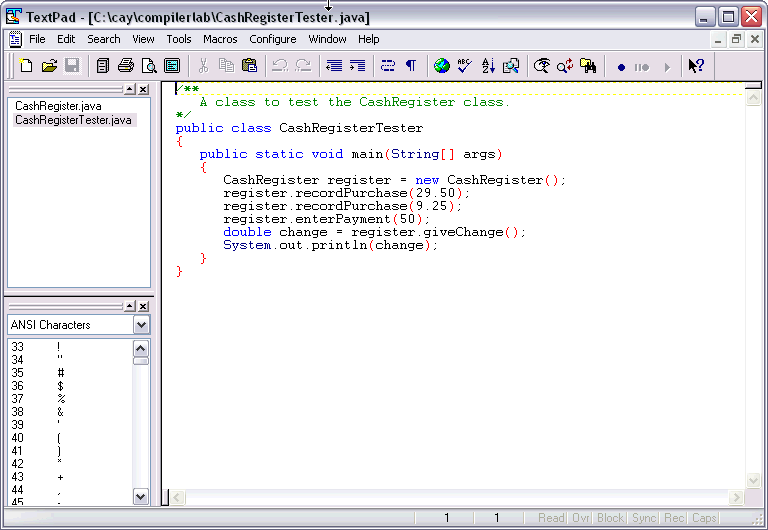Image resolution: width=768 pixels, height=530 pixels.
Task: Play macro with the triangle icon
Action: (x=667, y=67)
